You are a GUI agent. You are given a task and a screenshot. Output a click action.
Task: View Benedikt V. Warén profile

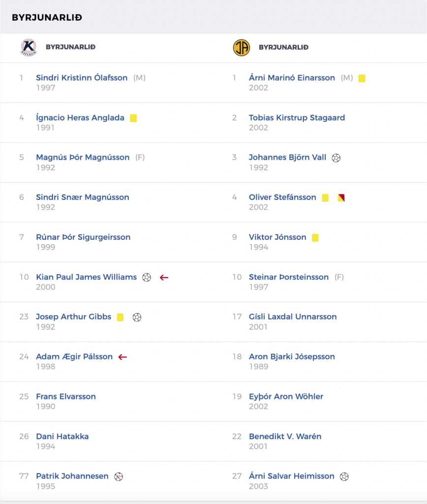click(285, 437)
